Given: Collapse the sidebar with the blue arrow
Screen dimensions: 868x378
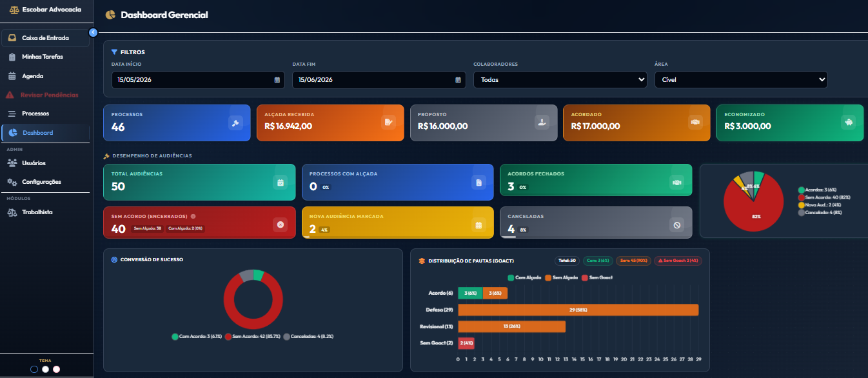Looking at the screenshot, I should tap(93, 32).
